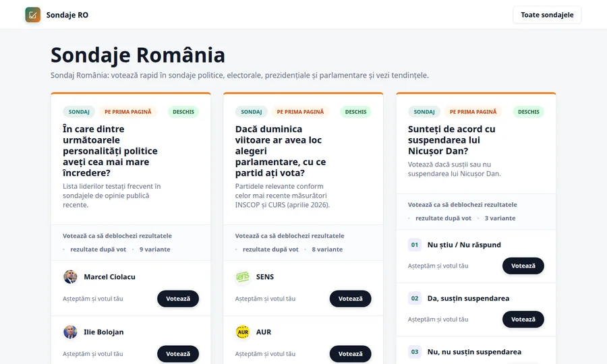Click Marcel Ciolacu's avatar photo
This screenshot has width=607, height=364.
[x=70, y=277]
